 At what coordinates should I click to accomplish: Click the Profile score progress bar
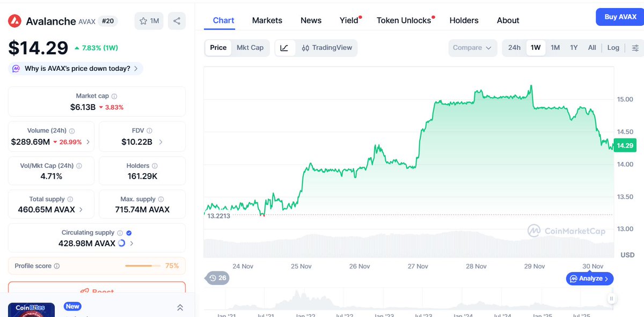pos(143,266)
